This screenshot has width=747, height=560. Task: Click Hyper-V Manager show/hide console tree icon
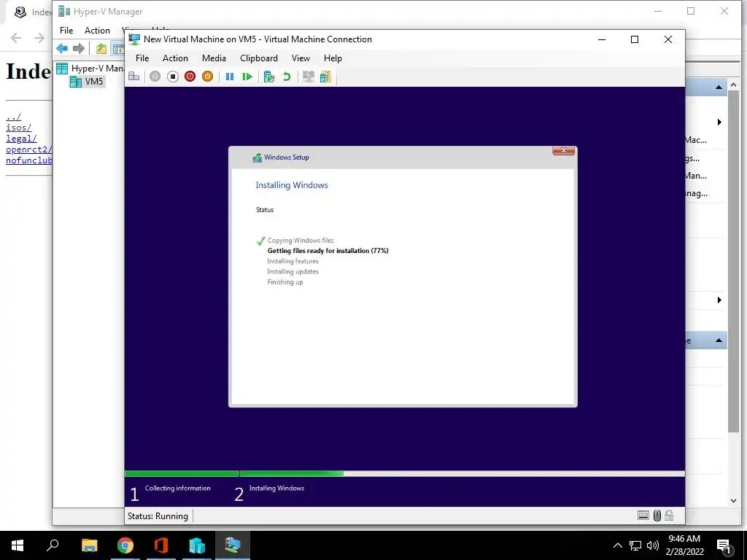point(117,48)
